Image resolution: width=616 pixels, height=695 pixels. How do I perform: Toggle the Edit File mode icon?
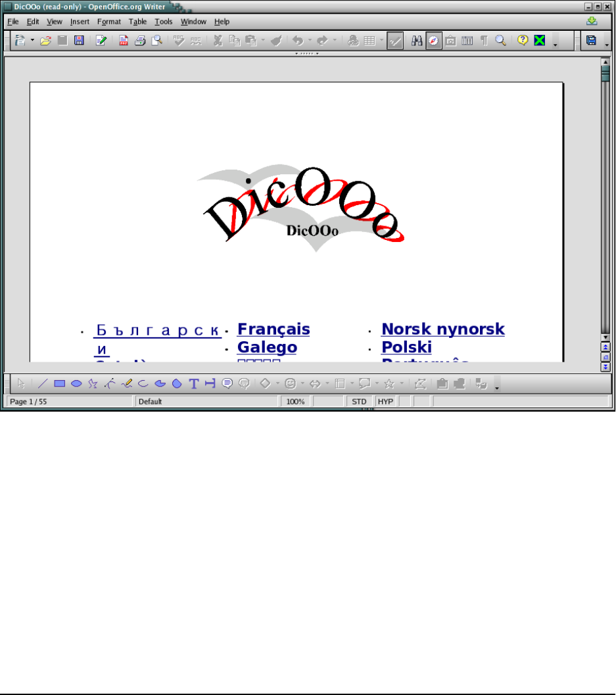pyautogui.click(x=101, y=41)
